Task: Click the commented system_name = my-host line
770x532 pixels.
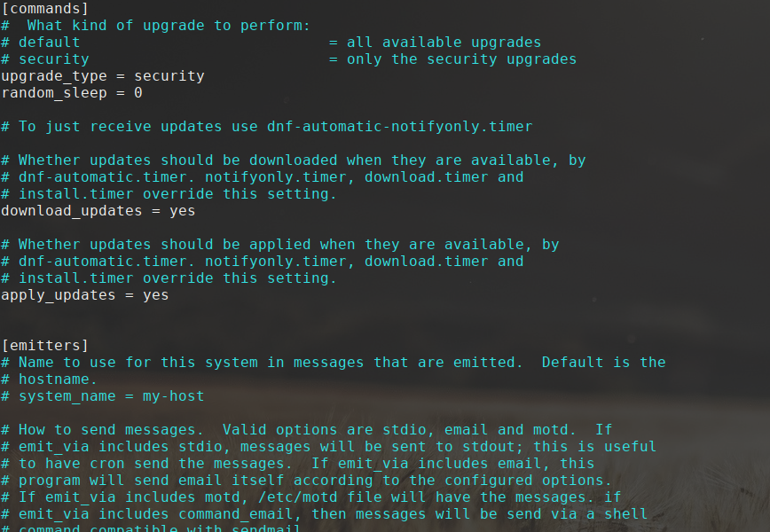Action: point(111,395)
